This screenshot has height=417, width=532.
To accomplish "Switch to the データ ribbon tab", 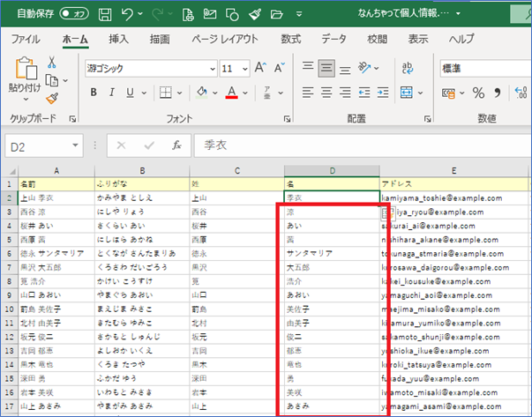I will pyautogui.click(x=333, y=39).
